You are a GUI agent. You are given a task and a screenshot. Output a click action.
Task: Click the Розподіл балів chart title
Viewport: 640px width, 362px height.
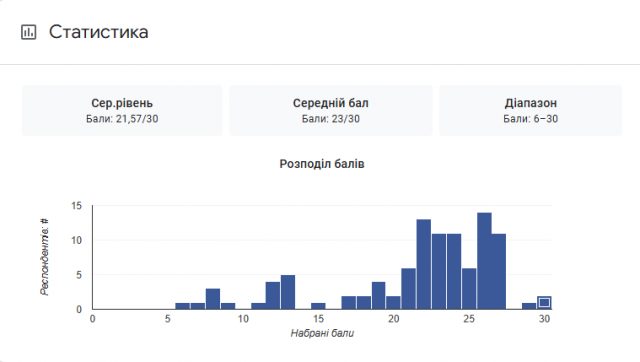coord(322,164)
